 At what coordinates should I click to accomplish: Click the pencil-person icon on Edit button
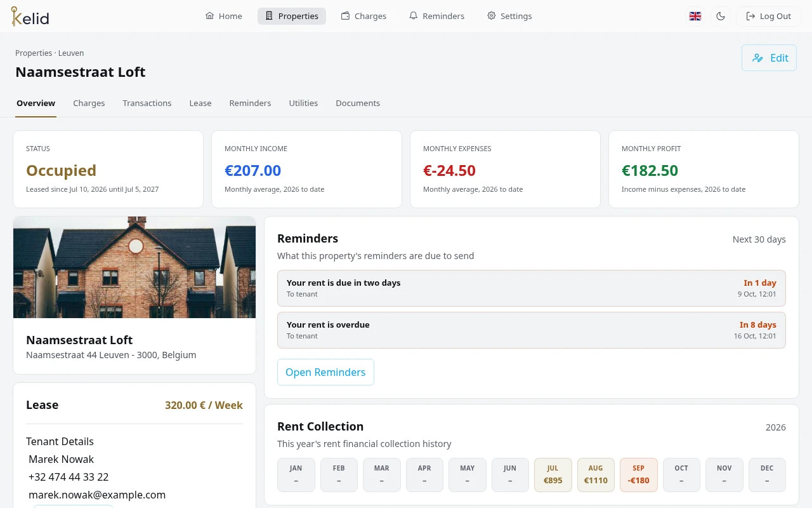[x=757, y=58]
